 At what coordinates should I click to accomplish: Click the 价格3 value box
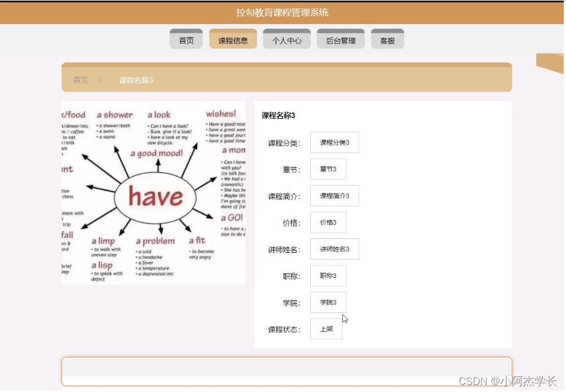point(328,222)
